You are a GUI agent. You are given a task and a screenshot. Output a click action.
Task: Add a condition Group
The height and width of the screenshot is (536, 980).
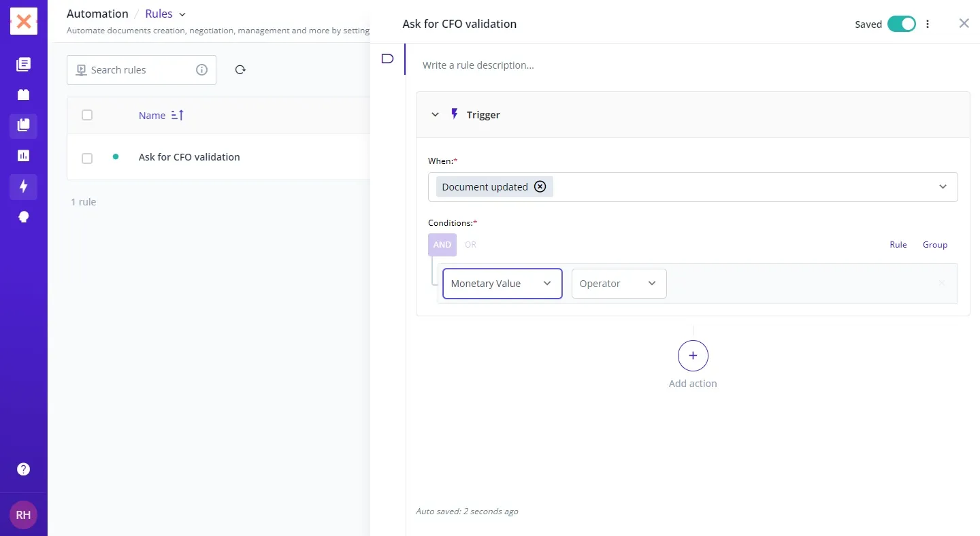coord(934,245)
